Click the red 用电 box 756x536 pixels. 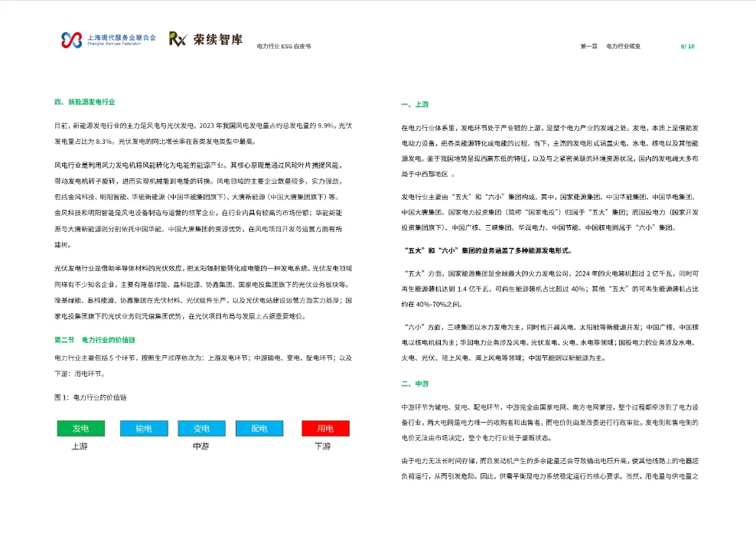(x=325, y=428)
